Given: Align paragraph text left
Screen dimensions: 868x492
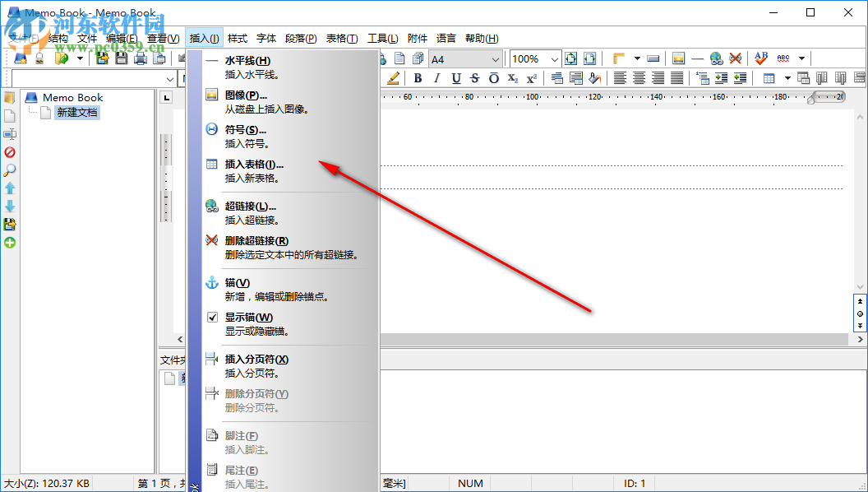Looking at the screenshot, I should pos(620,78).
